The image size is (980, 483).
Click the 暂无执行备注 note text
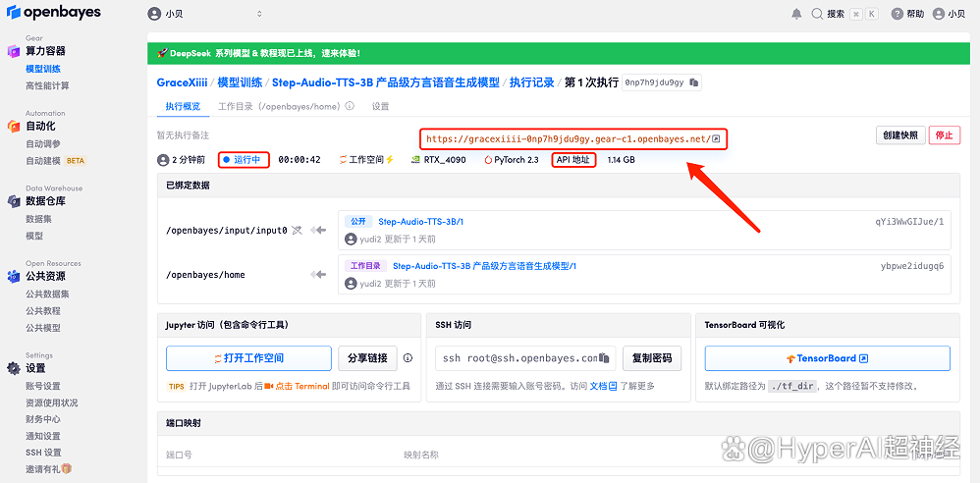point(183,134)
